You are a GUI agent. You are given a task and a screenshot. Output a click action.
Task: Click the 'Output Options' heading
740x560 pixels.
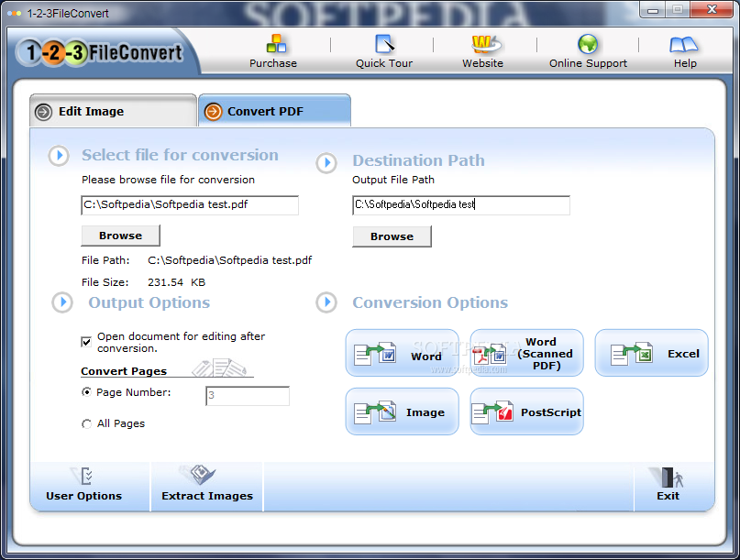[x=149, y=302]
